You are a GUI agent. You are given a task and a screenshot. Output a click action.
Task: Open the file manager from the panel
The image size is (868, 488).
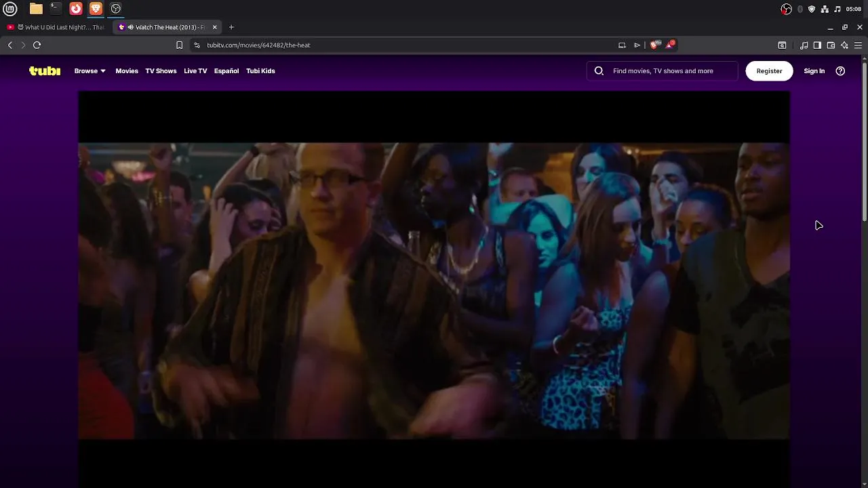tap(36, 9)
